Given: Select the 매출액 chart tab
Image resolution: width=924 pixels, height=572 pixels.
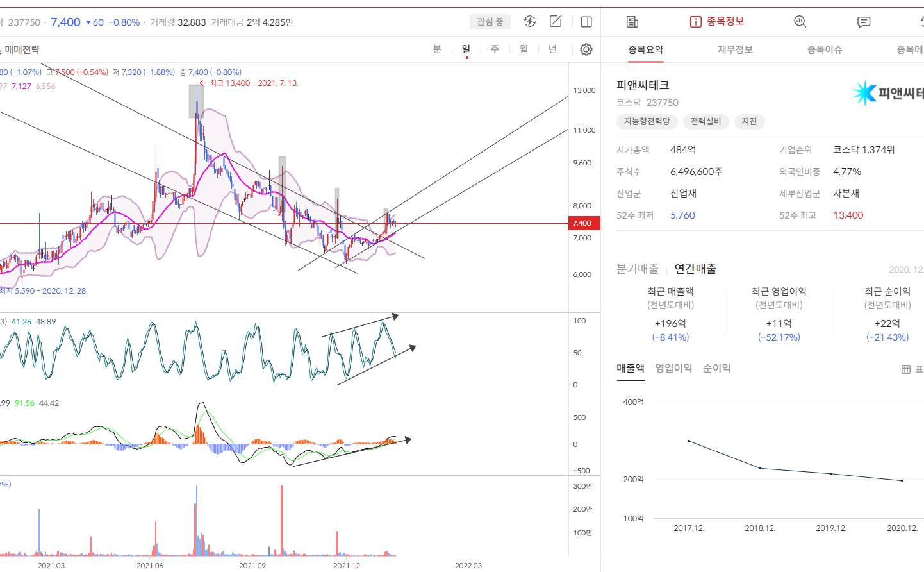Looking at the screenshot, I should click(631, 368).
